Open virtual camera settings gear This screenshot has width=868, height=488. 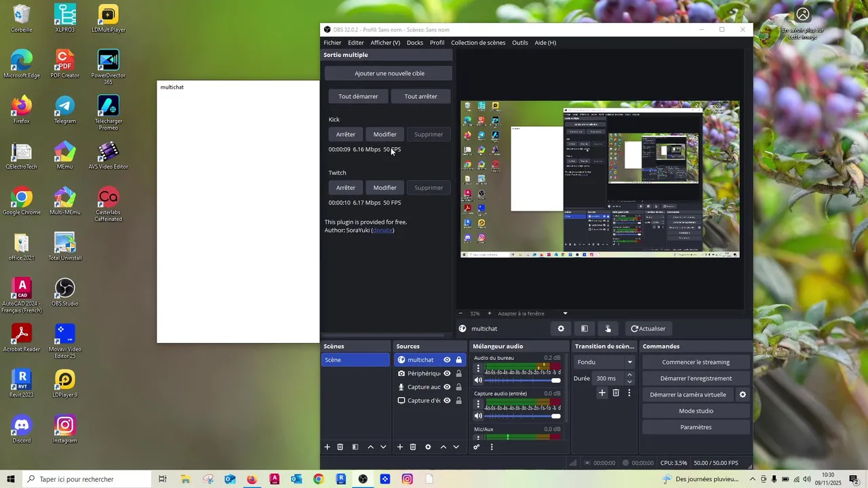click(743, 394)
